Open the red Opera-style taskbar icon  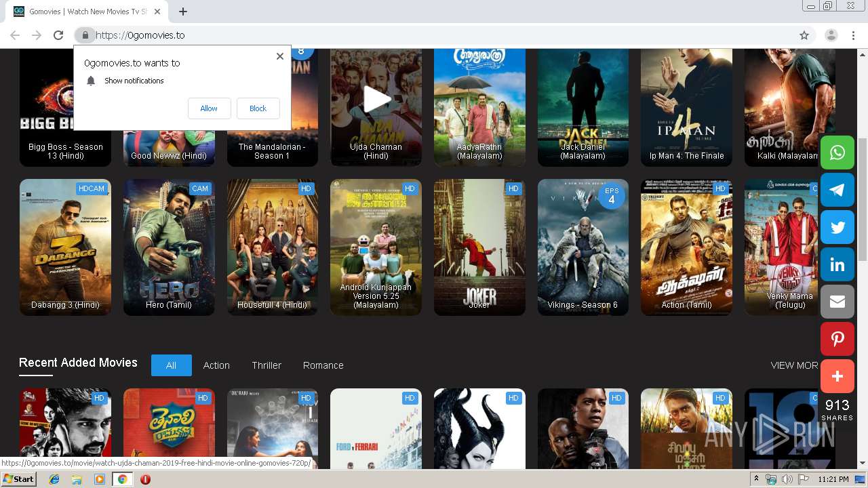tap(145, 479)
